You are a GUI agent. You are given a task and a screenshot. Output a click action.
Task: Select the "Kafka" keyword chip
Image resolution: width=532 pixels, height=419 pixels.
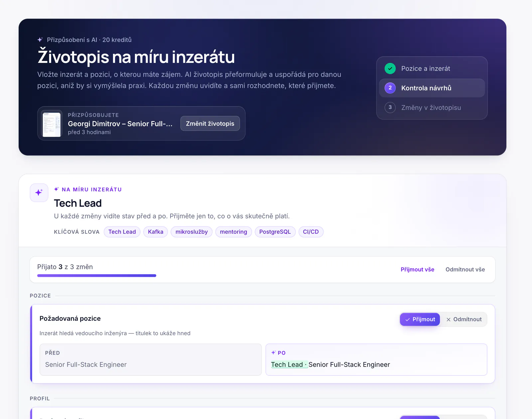(x=156, y=232)
